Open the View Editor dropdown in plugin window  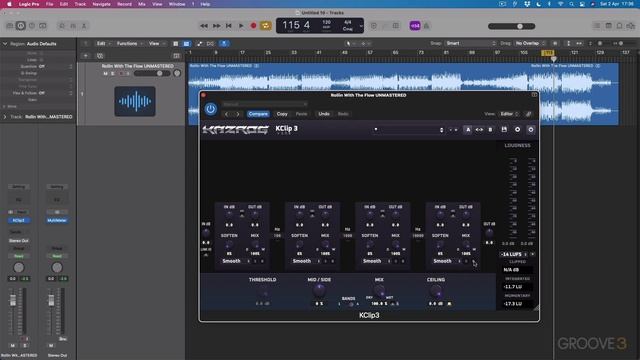click(509, 114)
